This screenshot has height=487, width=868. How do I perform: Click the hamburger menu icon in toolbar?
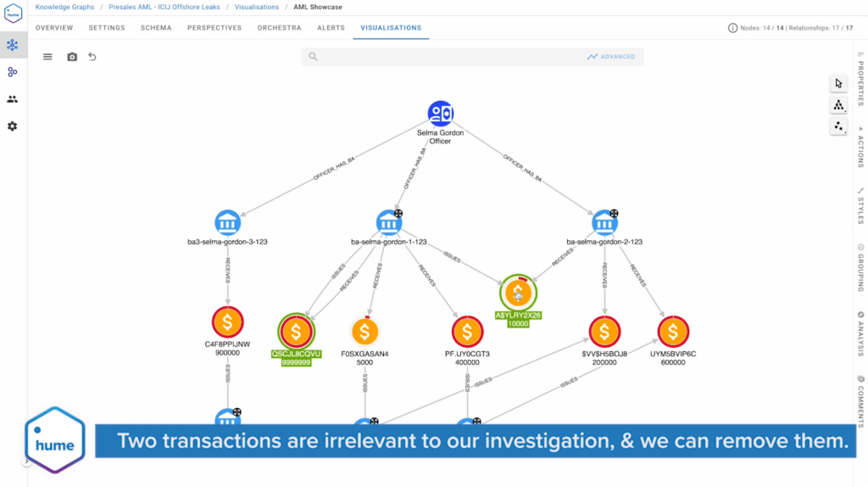click(47, 57)
